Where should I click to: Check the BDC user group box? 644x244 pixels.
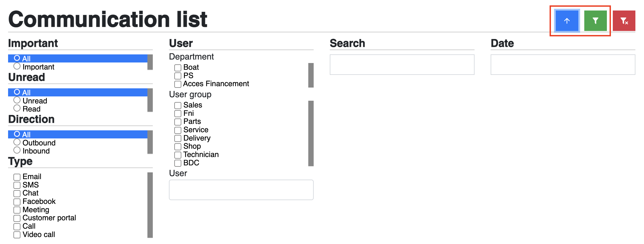pos(178,163)
